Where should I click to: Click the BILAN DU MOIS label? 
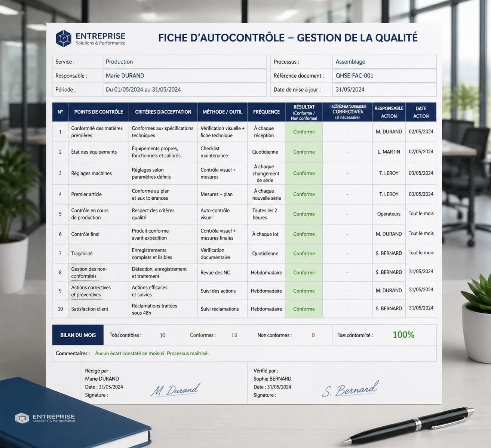78,335
